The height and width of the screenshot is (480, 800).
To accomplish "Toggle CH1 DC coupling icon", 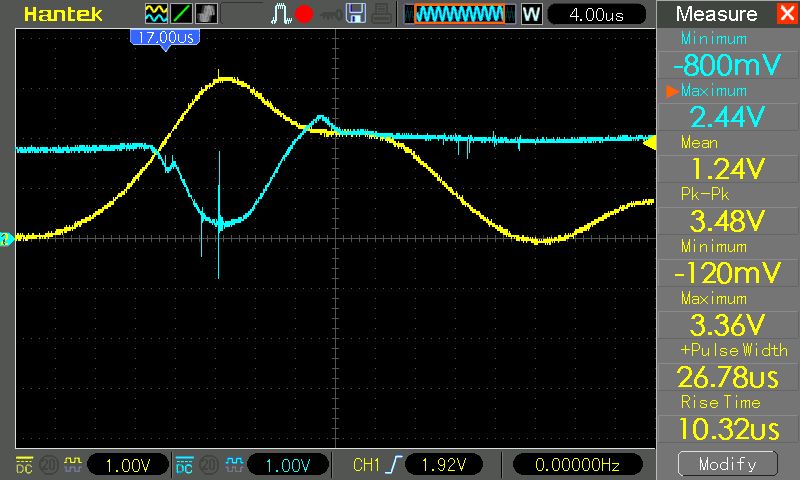I will pyautogui.click(x=24, y=465).
